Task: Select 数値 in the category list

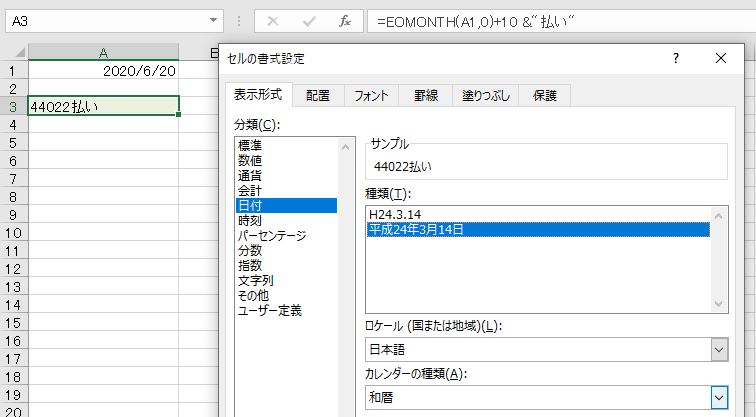Action: tap(286, 160)
